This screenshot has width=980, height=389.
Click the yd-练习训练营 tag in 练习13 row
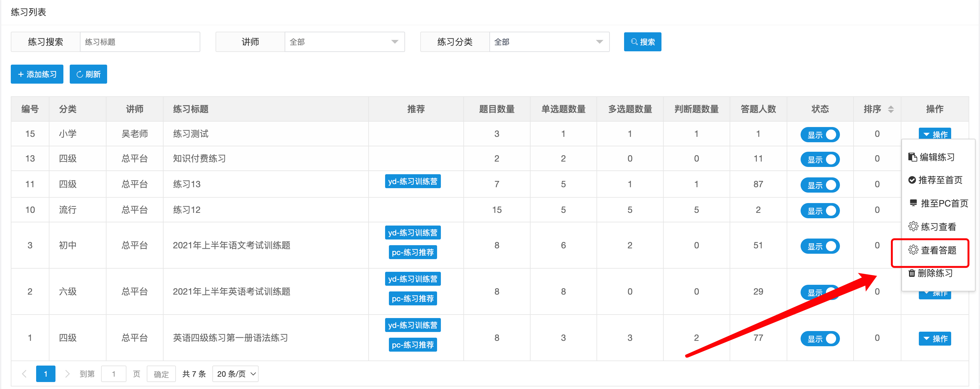point(412,182)
